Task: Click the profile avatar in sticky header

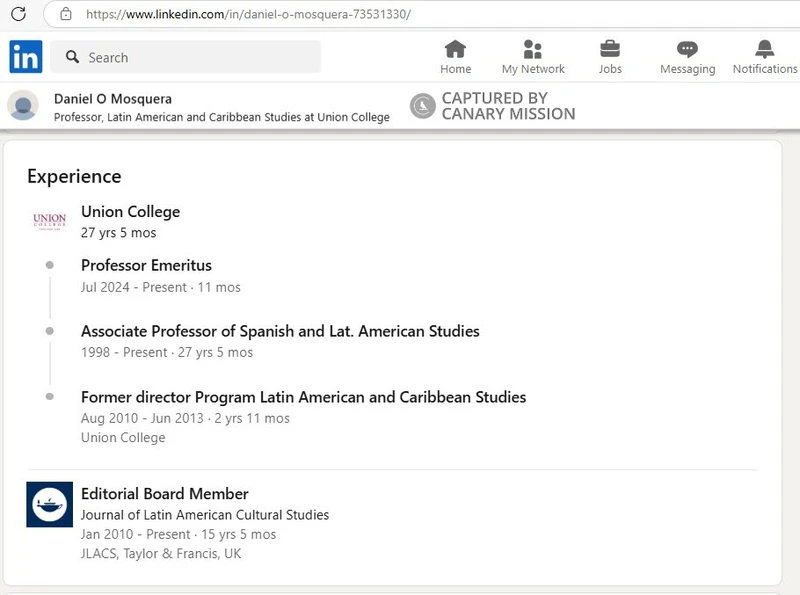Action: click(23, 106)
